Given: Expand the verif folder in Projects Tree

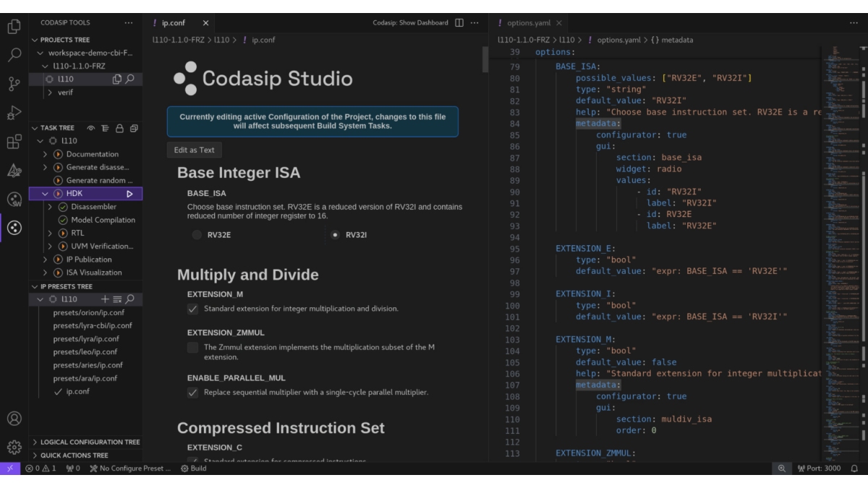Looking at the screenshot, I should (49, 93).
